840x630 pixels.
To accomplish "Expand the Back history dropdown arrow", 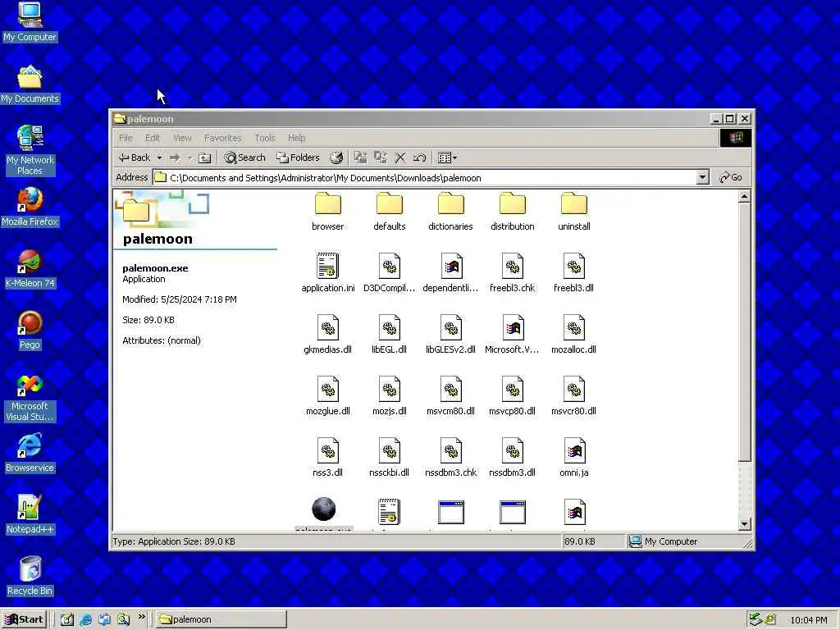I will click(160, 157).
